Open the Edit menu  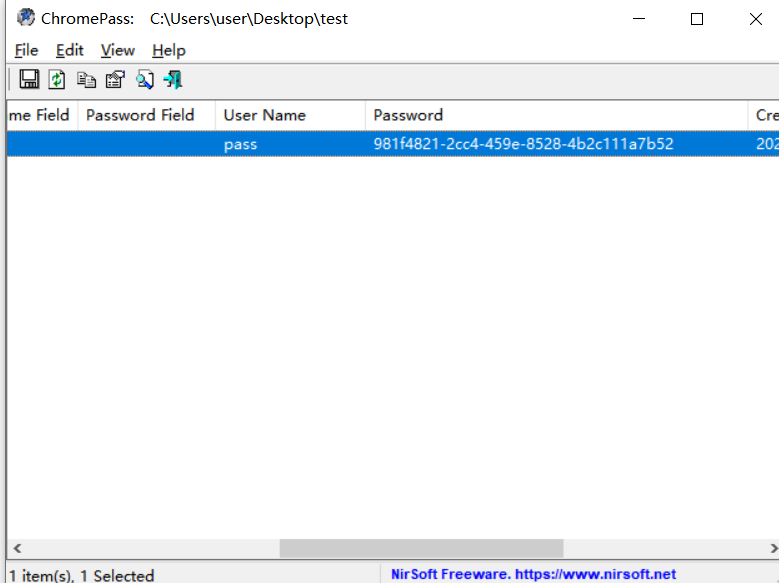pyautogui.click(x=70, y=50)
